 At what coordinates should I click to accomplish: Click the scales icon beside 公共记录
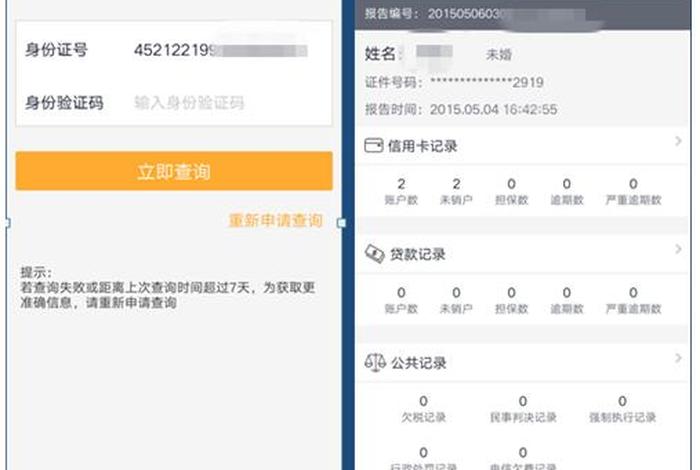(375, 362)
